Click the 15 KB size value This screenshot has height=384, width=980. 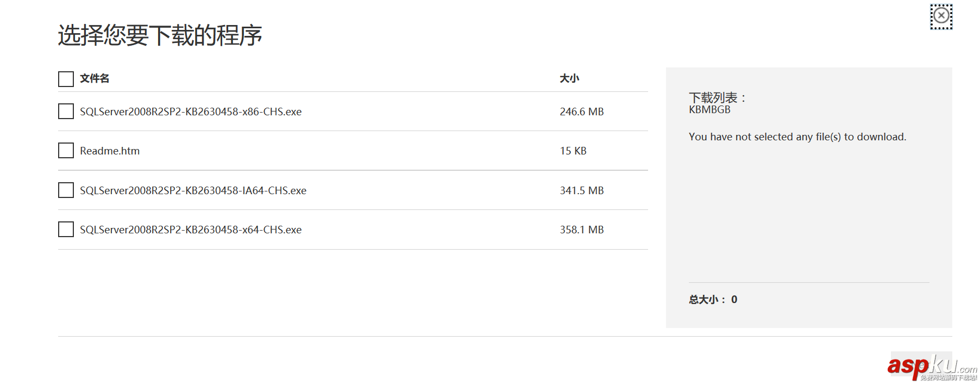click(573, 151)
